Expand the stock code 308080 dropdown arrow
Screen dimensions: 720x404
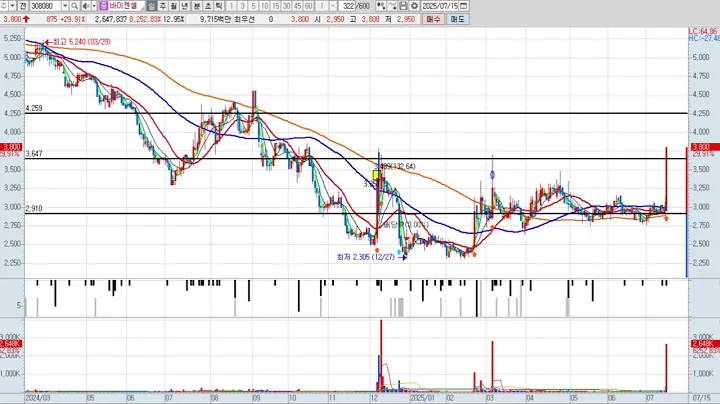pyautogui.click(x=65, y=6)
